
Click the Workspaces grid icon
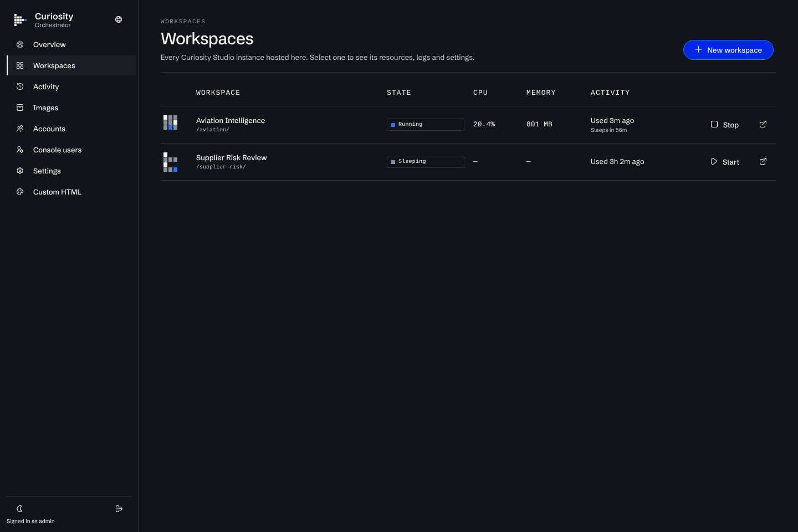(20, 65)
